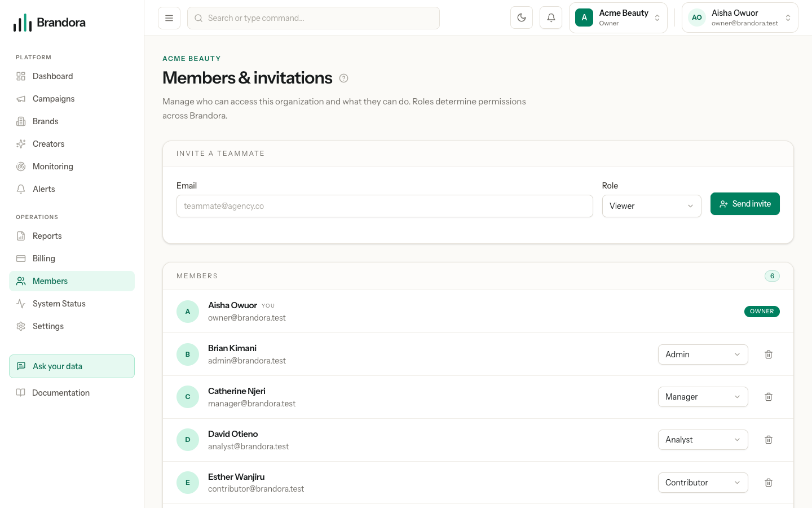Click email admin@brandora.test

click(247, 361)
